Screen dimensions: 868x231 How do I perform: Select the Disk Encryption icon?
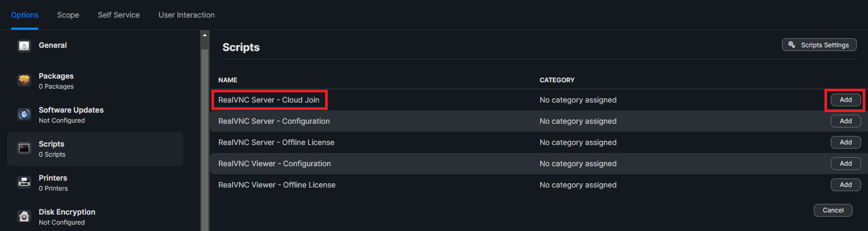24,216
